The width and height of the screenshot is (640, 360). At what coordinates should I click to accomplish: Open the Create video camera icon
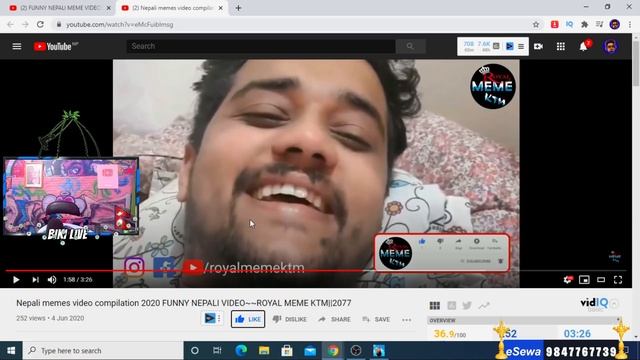coord(538,47)
